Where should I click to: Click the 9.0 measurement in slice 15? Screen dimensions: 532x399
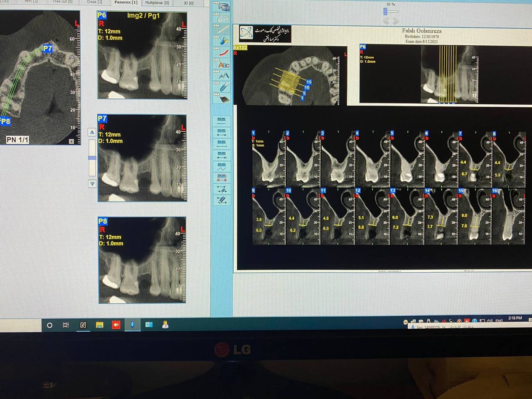pos(464,216)
